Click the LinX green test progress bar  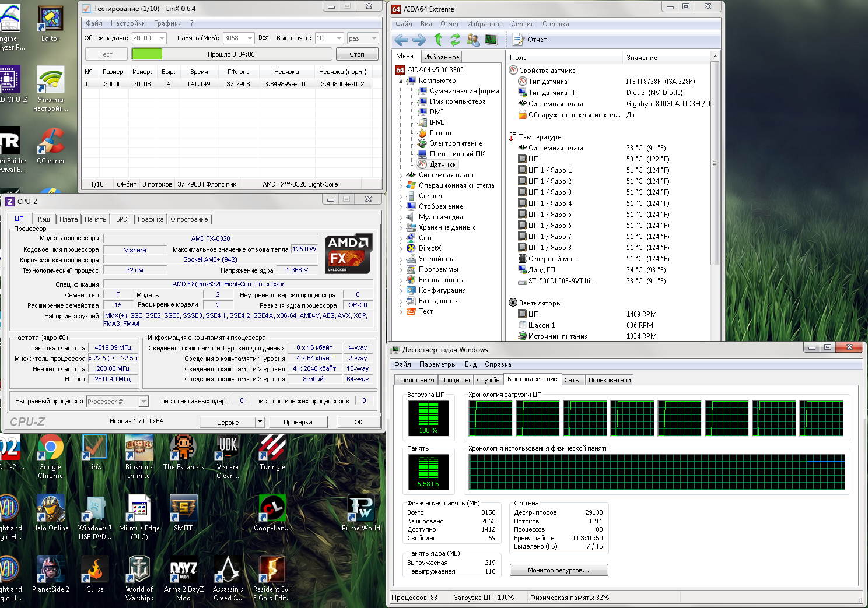147,54
